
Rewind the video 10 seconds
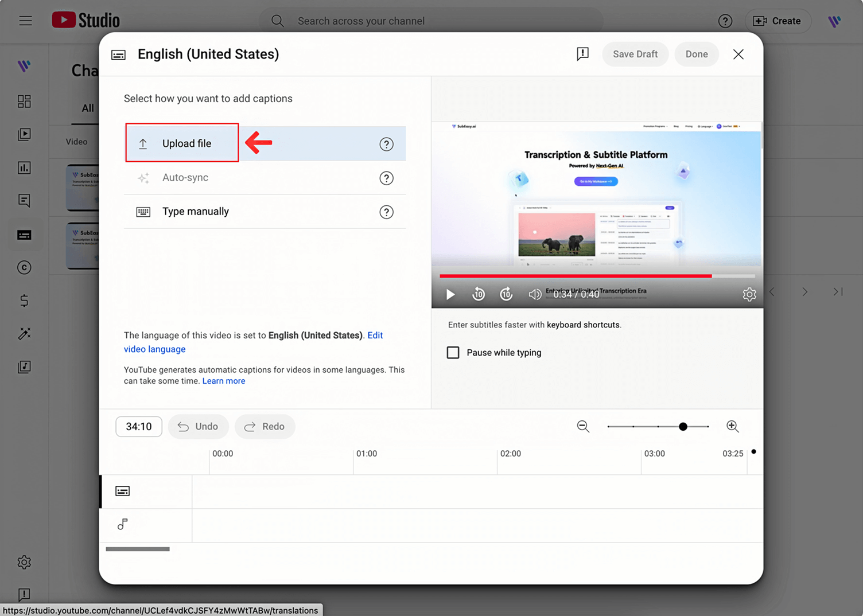tap(478, 294)
